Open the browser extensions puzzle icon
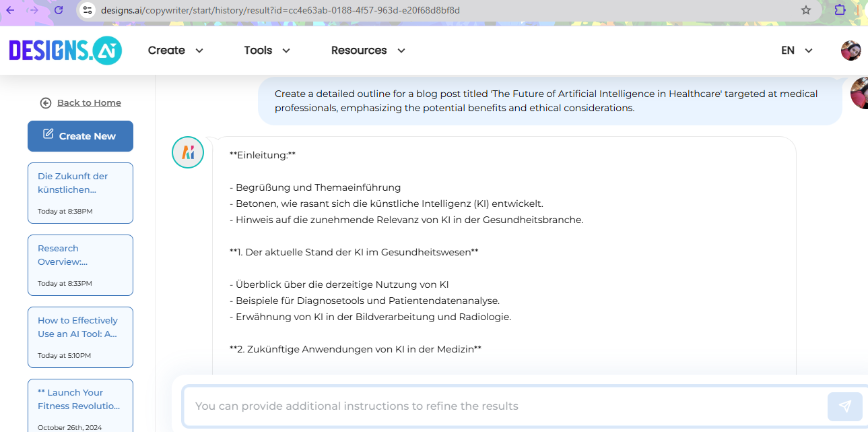This screenshot has height=432, width=868. [839, 11]
